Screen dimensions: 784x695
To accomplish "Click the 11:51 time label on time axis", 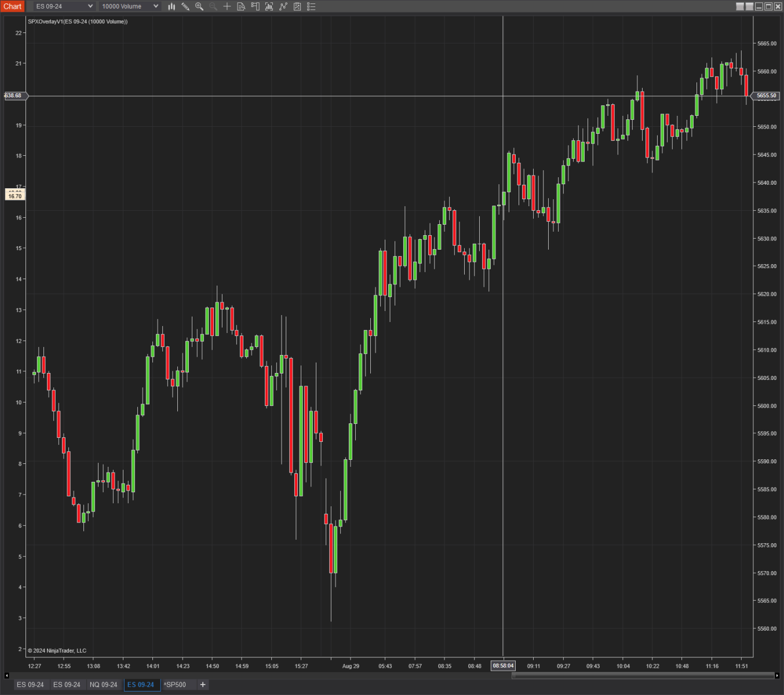I will pos(742,666).
